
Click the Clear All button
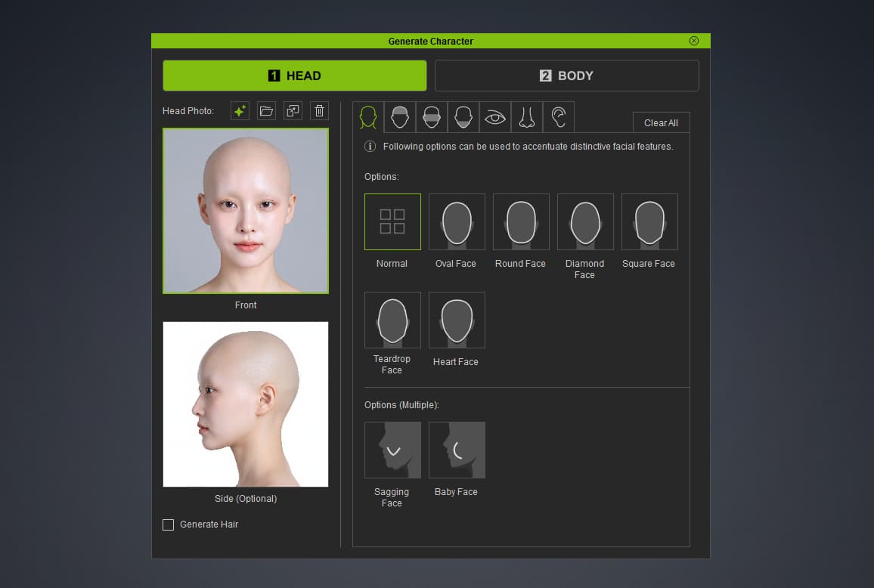coord(661,122)
